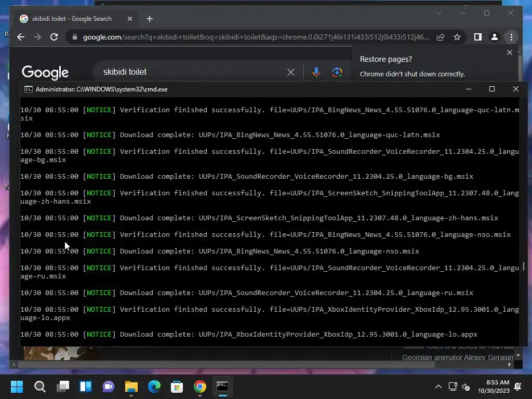Click Chrome page scroll down arrow

pyautogui.click(x=518, y=355)
